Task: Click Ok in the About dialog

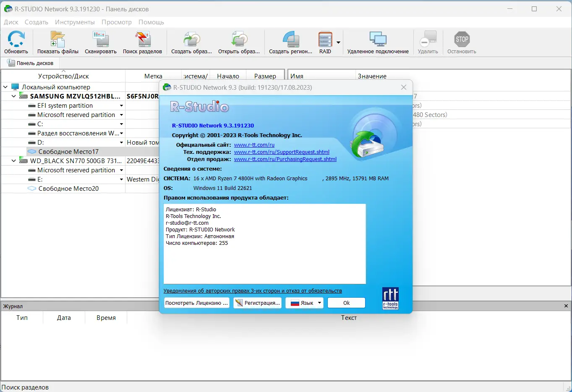Action: [x=346, y=303]
